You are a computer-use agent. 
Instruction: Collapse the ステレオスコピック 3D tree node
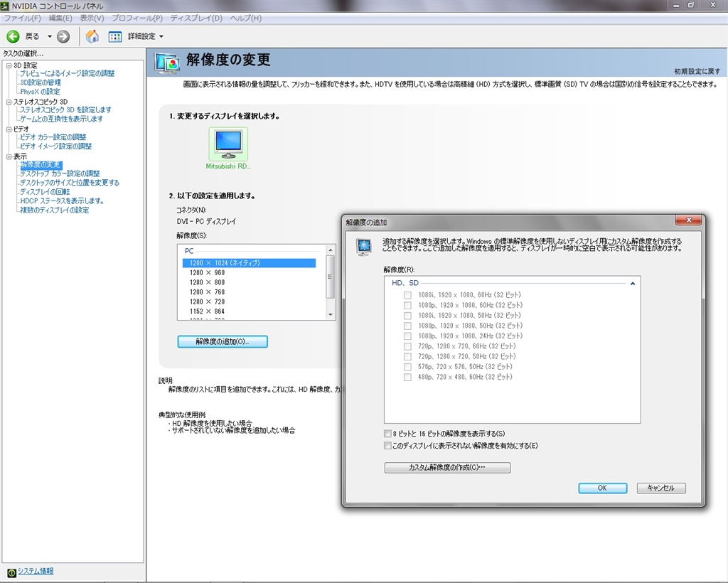[9, 102]
